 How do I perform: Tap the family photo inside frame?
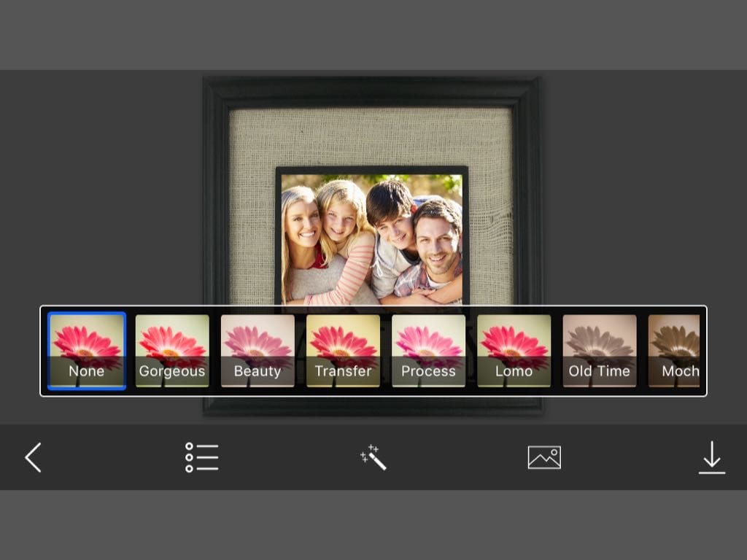(371, 239)
